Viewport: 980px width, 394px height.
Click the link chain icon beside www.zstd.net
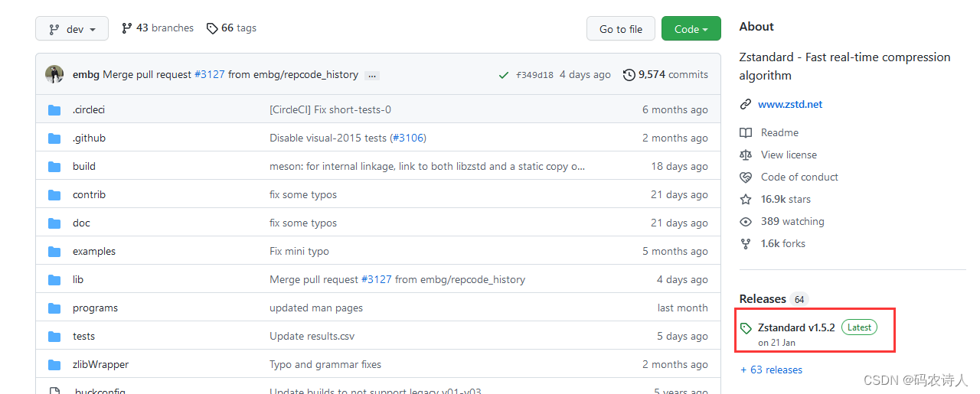click(746, 104)
